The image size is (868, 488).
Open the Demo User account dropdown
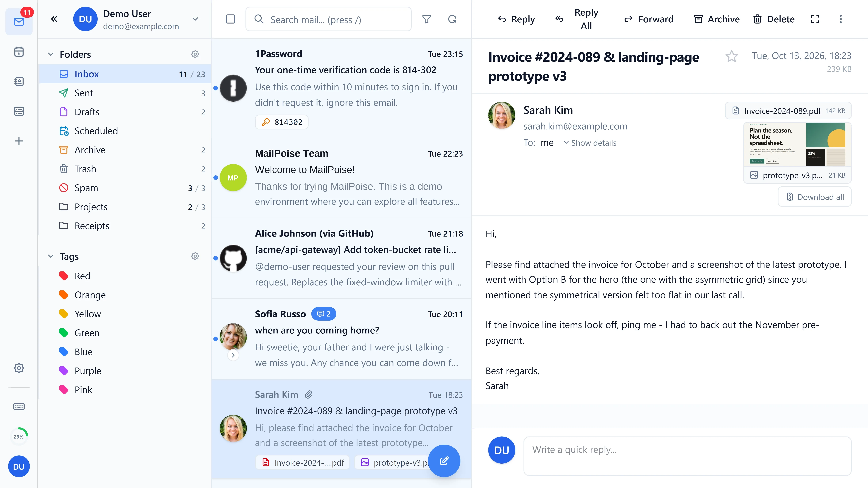[195, 19]
